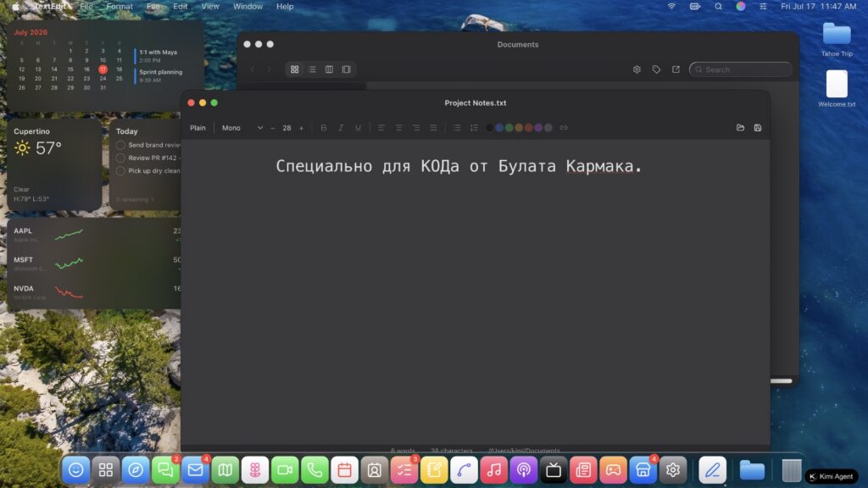This screenshot has height=488, width=868.
Task: Toggle italic formatting in Project Notes toolbar
Action: point(341,128)
